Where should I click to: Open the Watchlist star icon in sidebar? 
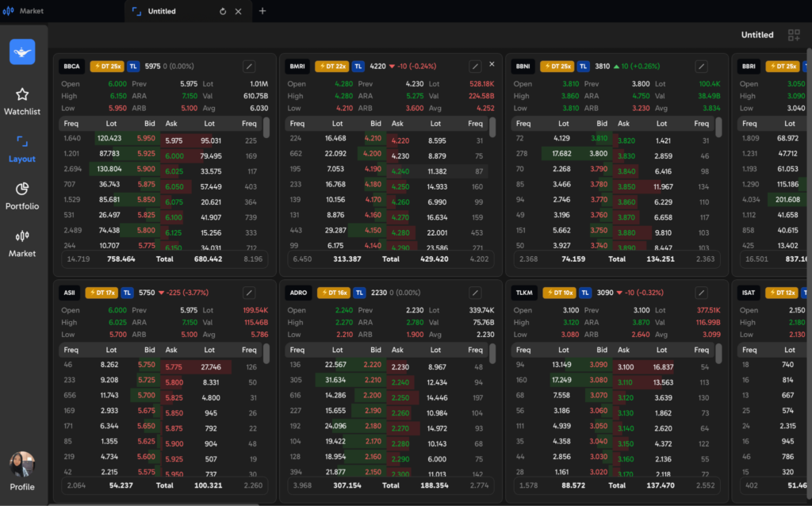point(21,94)
